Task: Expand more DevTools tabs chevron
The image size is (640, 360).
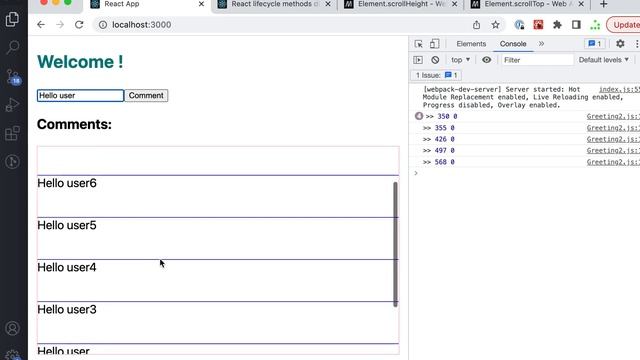Action: click(x=541, y=44)
